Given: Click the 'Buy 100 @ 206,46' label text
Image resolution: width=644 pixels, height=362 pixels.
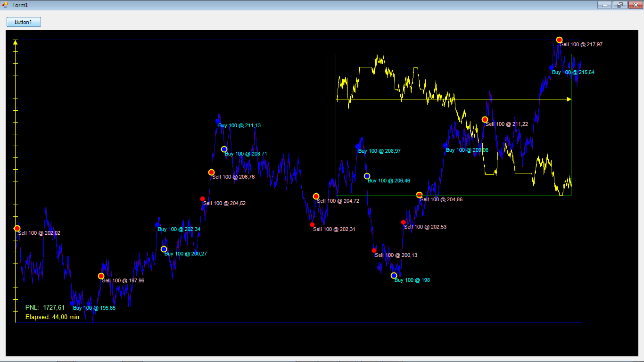Looking at the screenshot, I should (389, 181).
